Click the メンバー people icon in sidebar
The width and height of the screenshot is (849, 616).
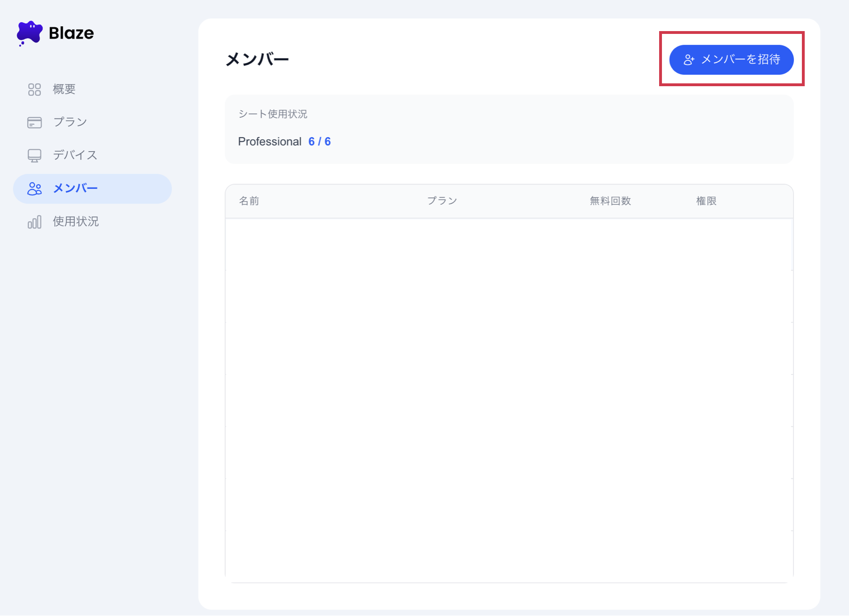[34, 189]
